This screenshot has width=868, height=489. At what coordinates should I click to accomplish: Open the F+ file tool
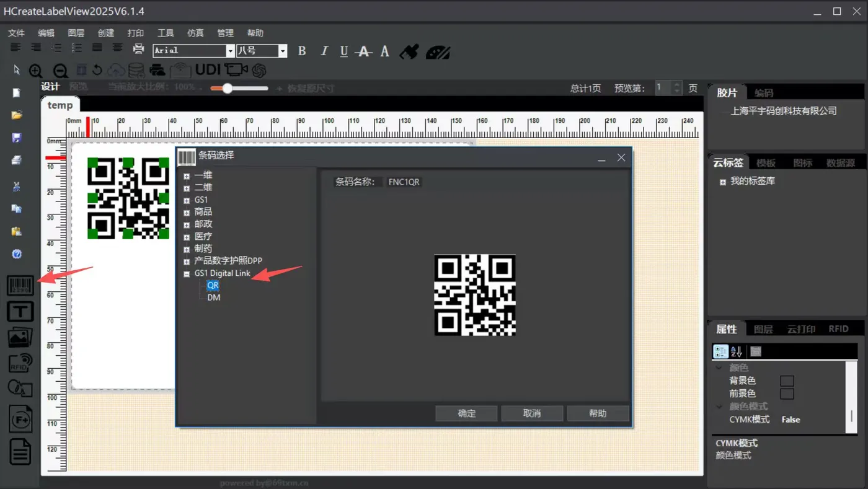20,419
